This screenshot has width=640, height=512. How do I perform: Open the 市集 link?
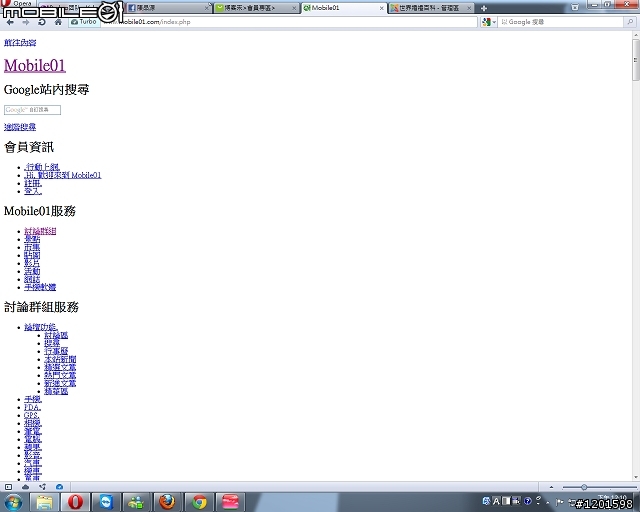(32, 247)
